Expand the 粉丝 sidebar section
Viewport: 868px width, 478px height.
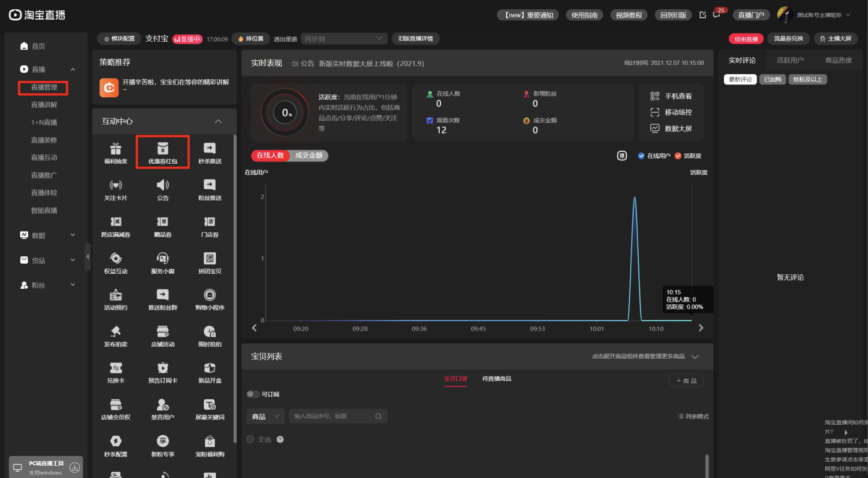pyautogui.click(x=73, y=285)
